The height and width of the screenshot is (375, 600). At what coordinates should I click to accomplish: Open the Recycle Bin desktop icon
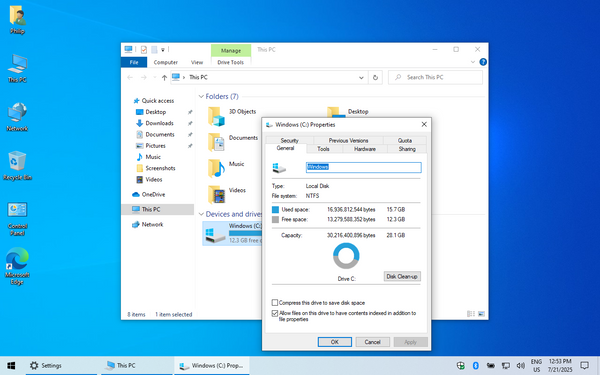pos(17,165)
